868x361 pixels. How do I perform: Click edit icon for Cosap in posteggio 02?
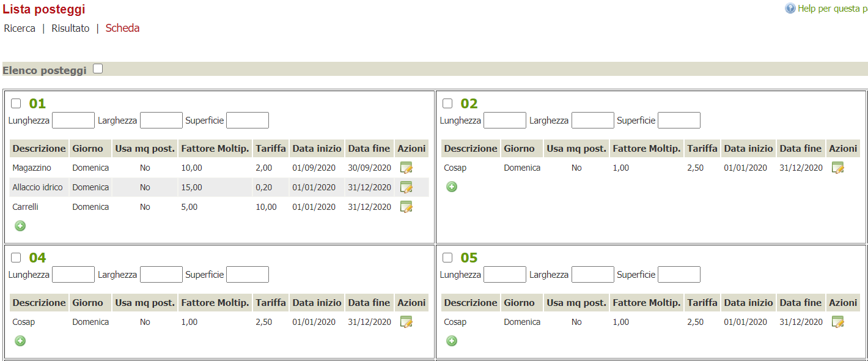(x=837, y=168)
